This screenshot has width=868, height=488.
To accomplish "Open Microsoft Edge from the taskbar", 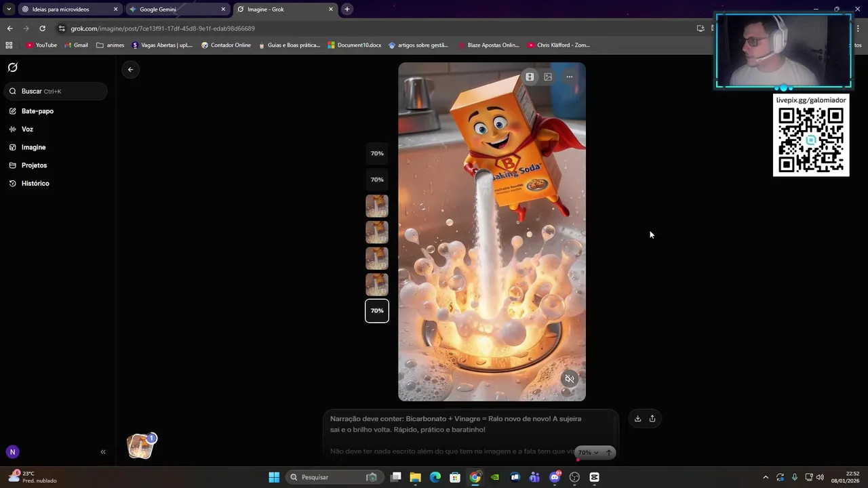I will [x=435, y=477].
